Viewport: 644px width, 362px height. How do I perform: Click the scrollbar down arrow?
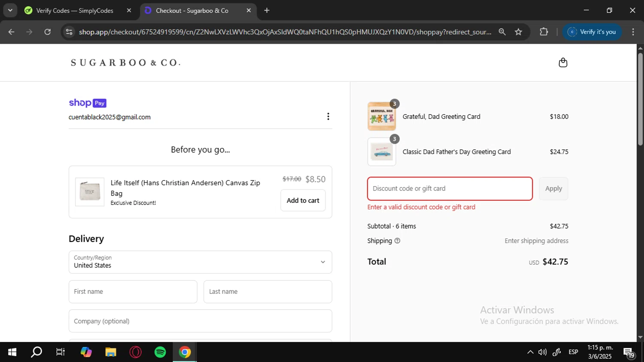click(640, 338)
